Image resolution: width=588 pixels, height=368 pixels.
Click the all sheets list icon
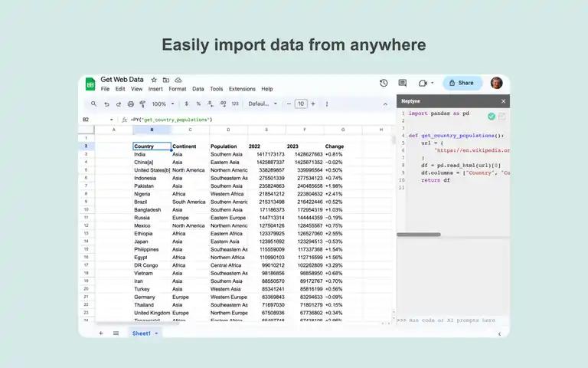coord(116,333)
